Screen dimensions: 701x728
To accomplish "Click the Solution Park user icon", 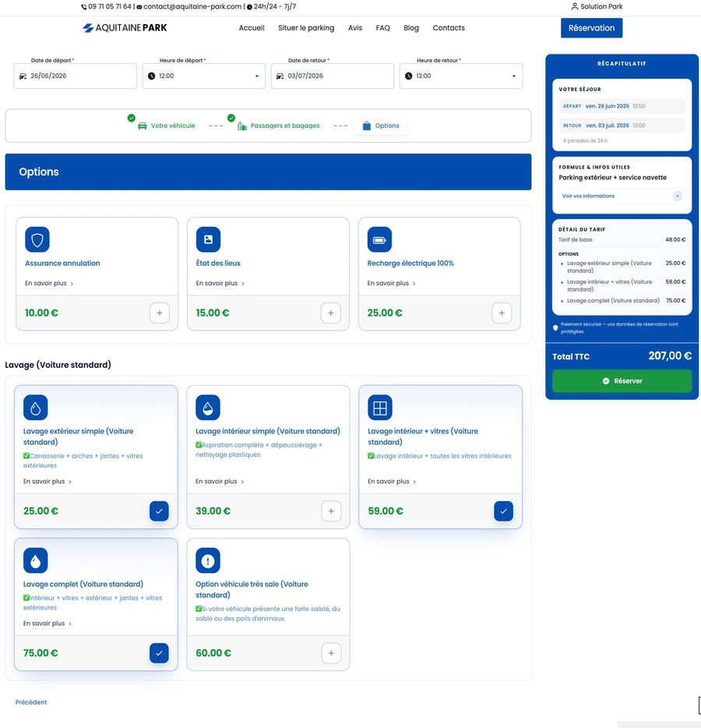I will coord(574,6).
